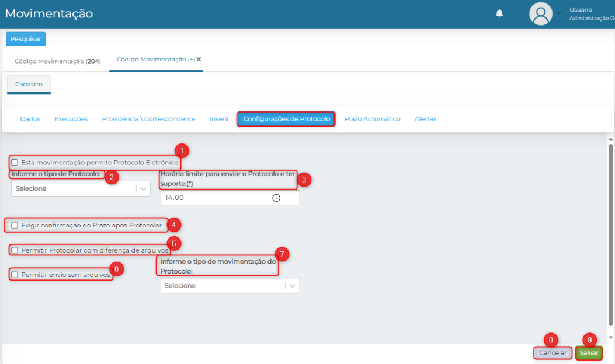Screen dimensions: 615x364
Task: Click the Pesquisar button
Action: point(26,39)
